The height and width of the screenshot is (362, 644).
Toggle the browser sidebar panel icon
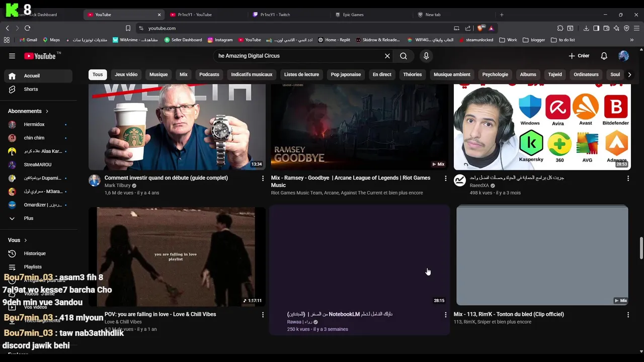point(596,28)
